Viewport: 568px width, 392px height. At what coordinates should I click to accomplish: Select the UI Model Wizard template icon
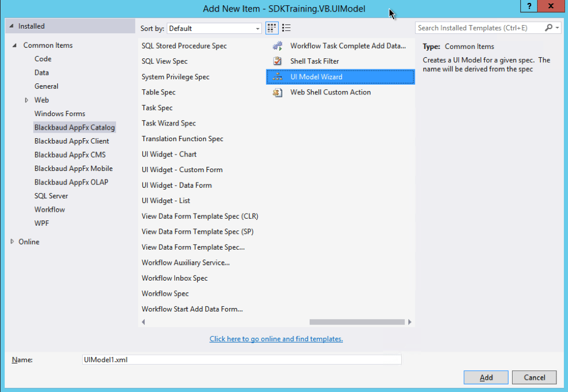click(278, 76)
